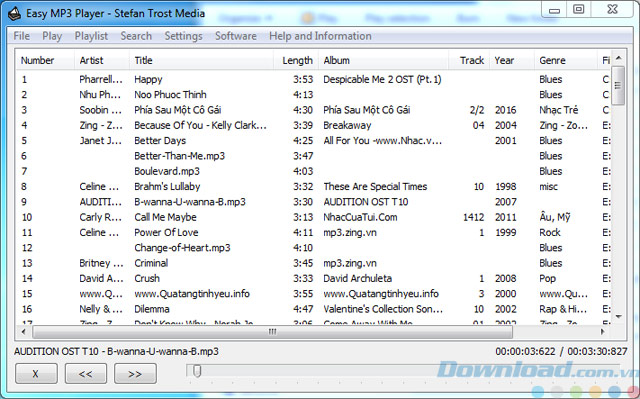Open the Software menu
Viewport: 640px width, 399px height.
pos(236,36)
